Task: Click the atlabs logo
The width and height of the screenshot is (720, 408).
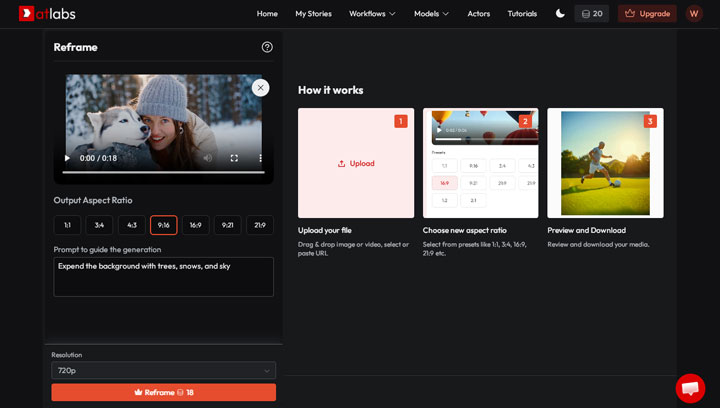Action: [x=47, y=14]
